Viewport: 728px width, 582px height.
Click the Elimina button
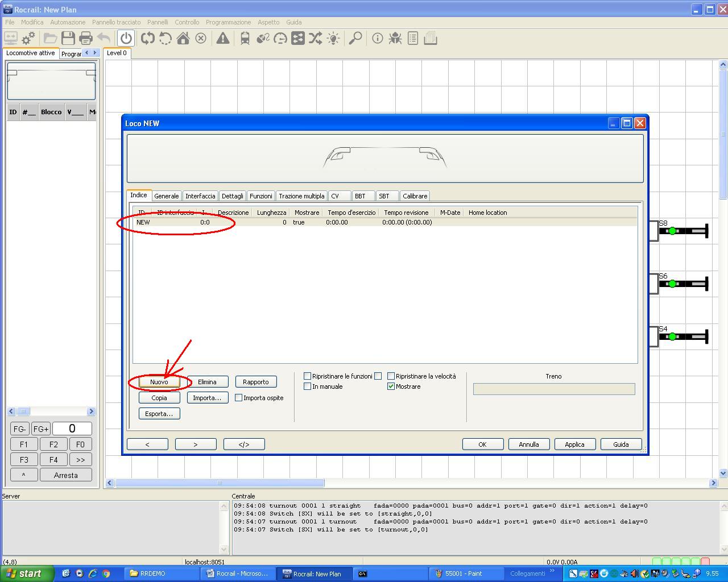208,382
